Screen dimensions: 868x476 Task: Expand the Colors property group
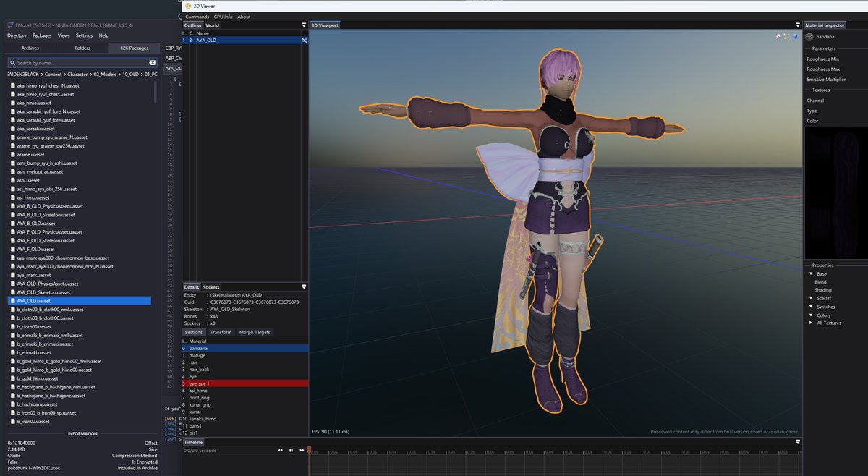point(811,315)
